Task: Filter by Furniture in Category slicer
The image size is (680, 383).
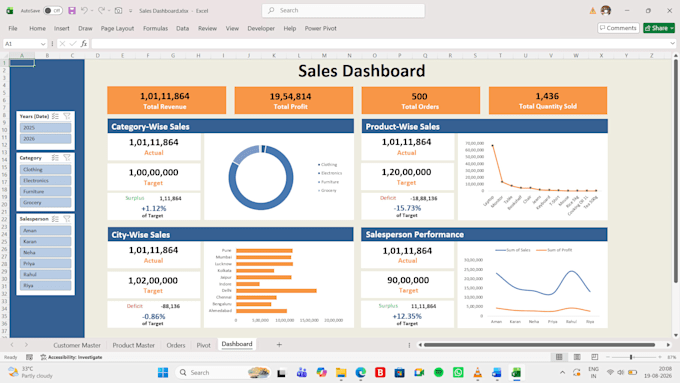Action: pos(45,192)
